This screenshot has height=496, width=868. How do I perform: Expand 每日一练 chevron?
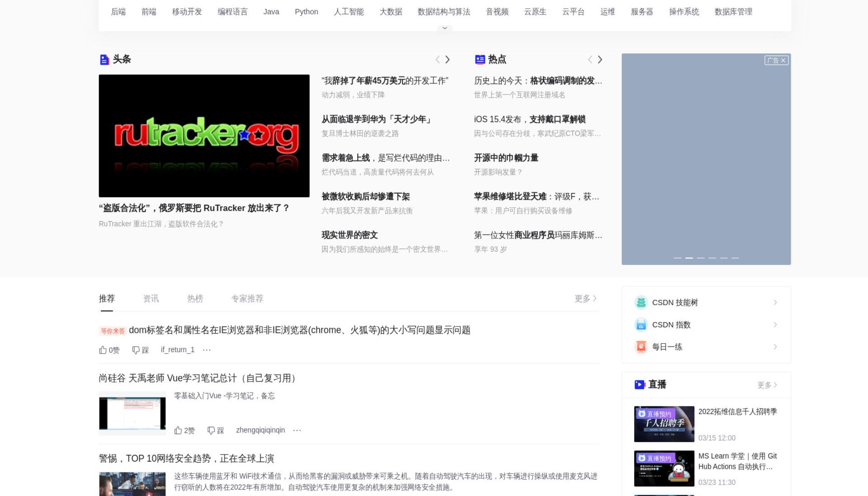pos(775,347)
